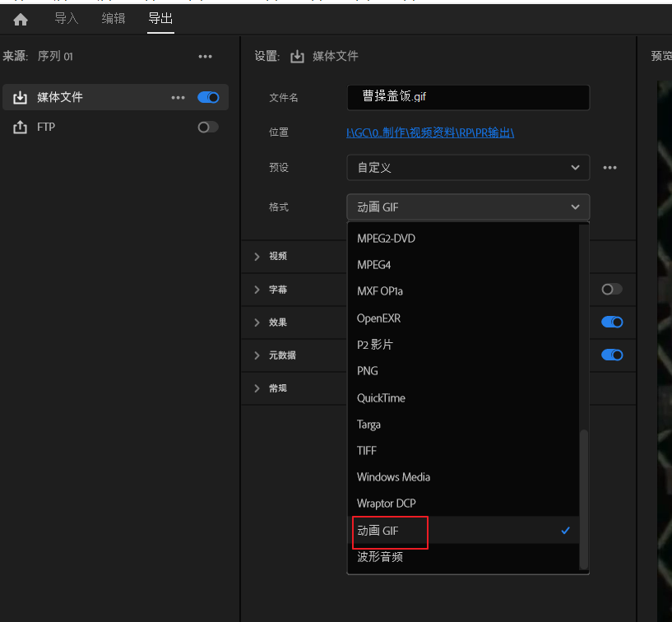Select QuickTime from format list
The height and width of the screenshot is (622, 672).
[x=381, y=398]
